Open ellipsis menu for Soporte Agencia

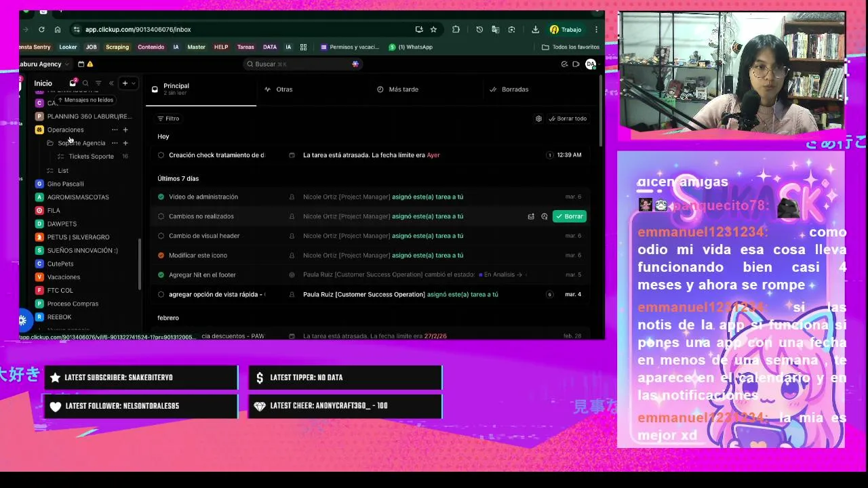(x=115, y=143)
